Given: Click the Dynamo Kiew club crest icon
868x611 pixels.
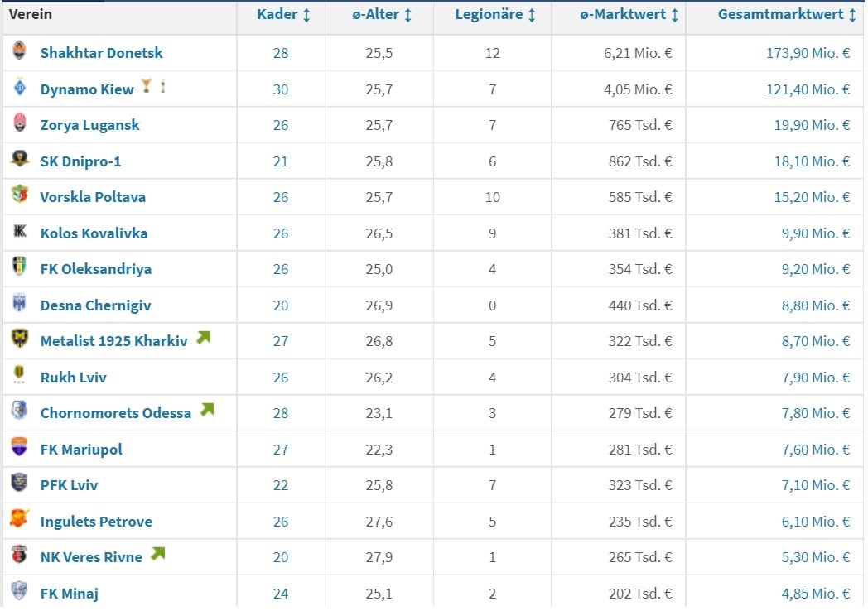Looking at the screenshot, I should pos(20,88).
